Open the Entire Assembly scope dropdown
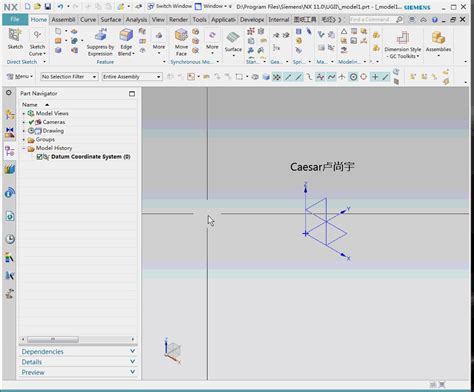474x392 pixels. coord(132,77)
